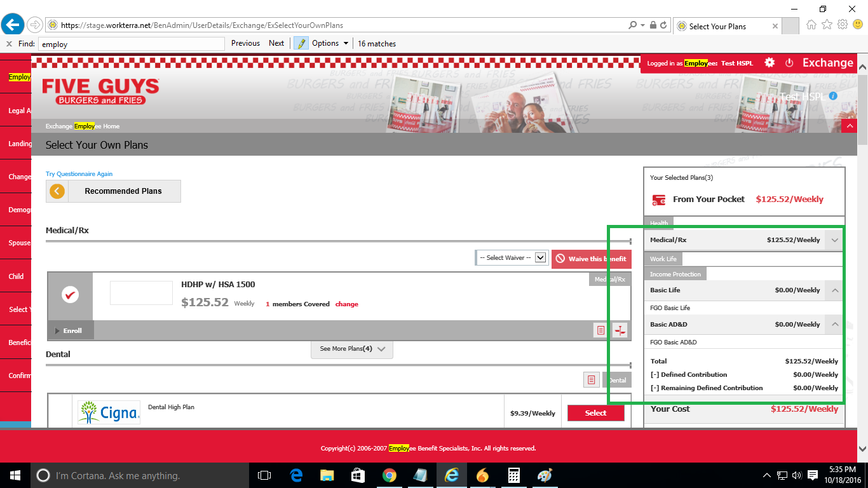Click the Five Guys logo

tap(100, 91)
